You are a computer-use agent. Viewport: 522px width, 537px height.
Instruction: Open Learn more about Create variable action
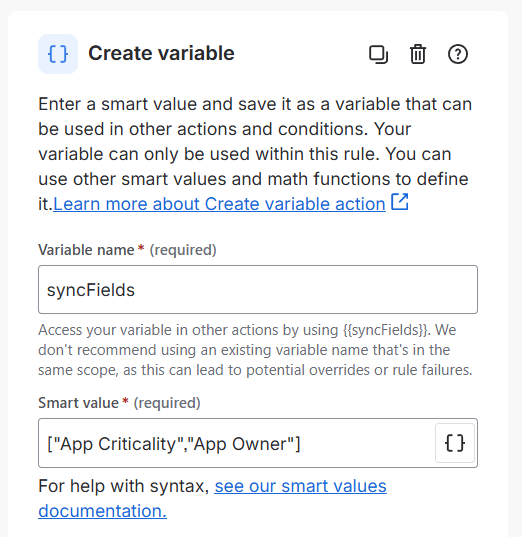(219, 204)
